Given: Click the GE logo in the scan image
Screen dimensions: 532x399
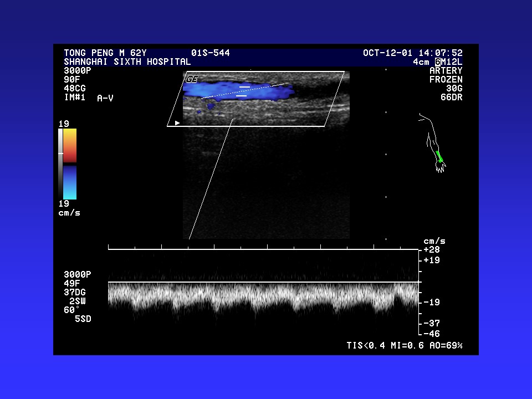Looking at the screenshot, I should (192, 79).
